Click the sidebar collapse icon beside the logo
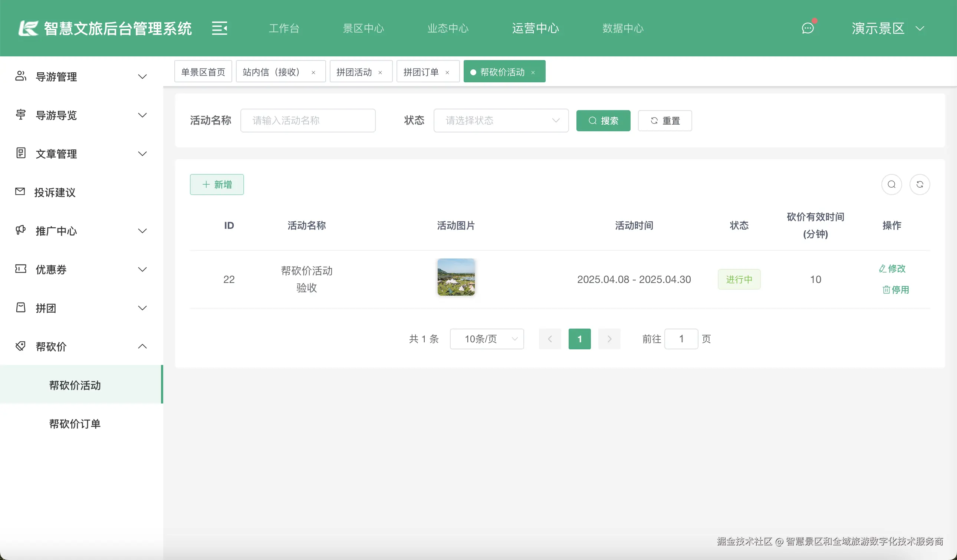 tap(220, 28)
